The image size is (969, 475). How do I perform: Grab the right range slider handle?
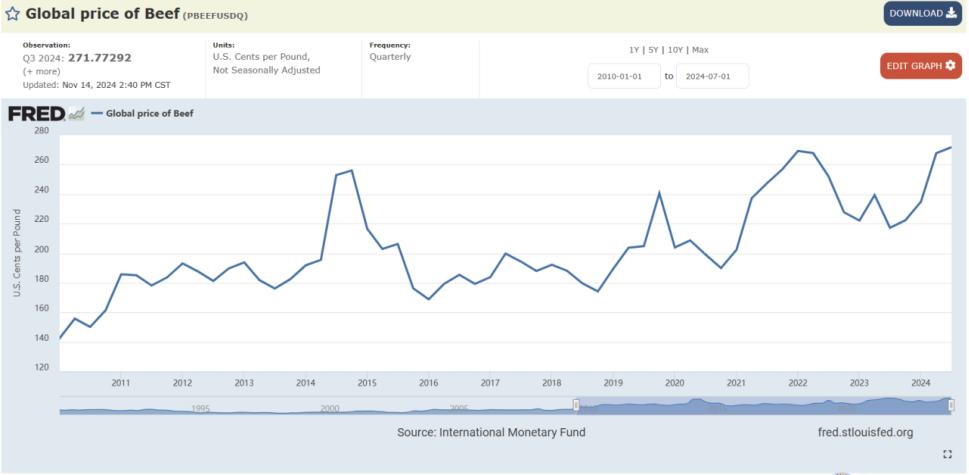click(951, 405)
